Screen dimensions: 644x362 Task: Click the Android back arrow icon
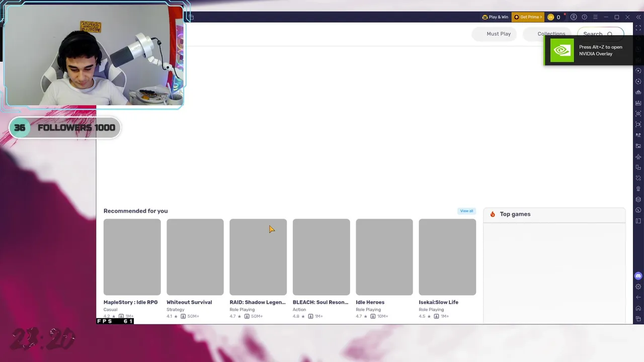pos(638,298)
